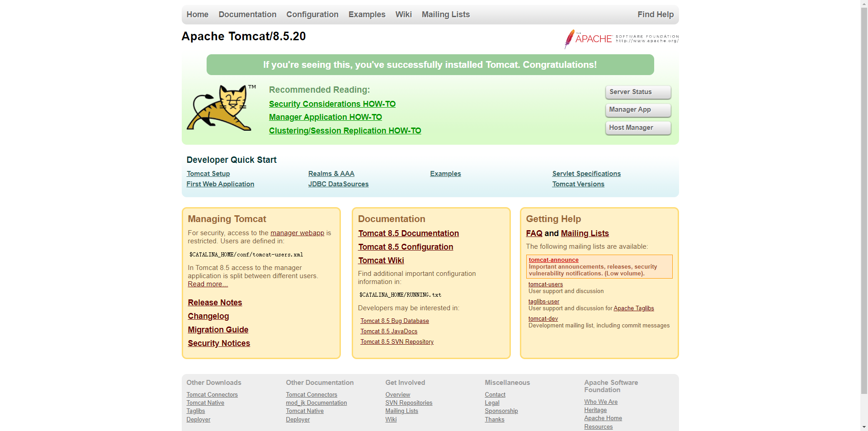This screenshot has height=431, width=868.
Task: Click the Tomcat cat logo
Action: pos(222,109)
